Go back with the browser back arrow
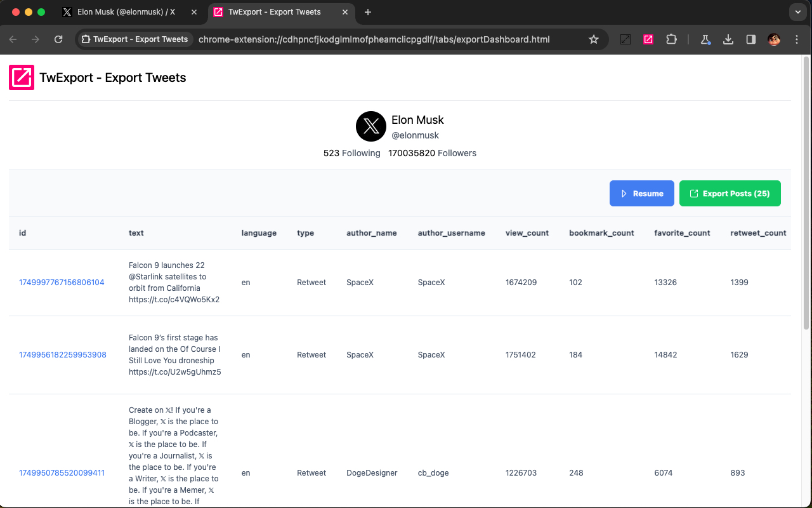The width and height of the screenshot is (812, 508). [x=13, y=39]
